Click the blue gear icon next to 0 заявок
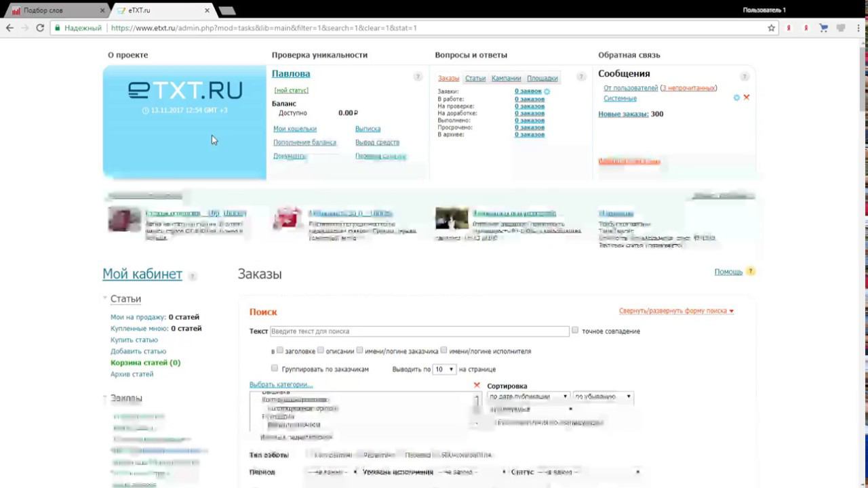Image resolution: width=868 pixels, height=488 pixels. pyautogui.click(x=547, y=91)
